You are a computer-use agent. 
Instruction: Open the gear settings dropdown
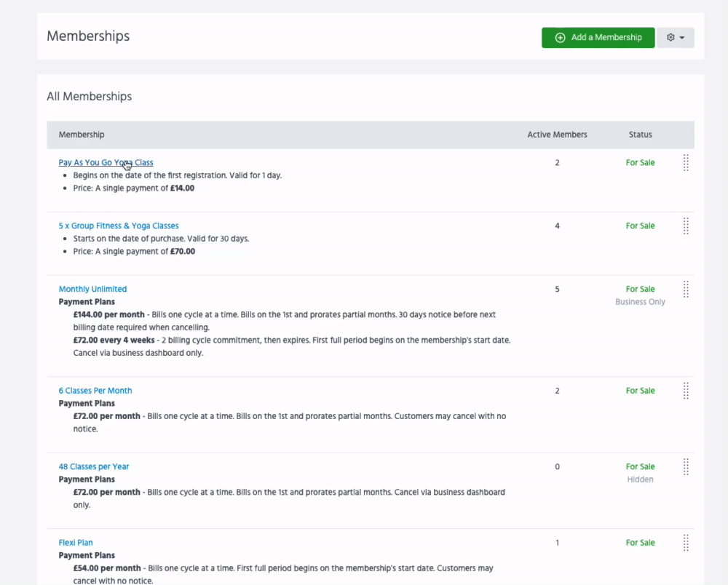point(676,38)
